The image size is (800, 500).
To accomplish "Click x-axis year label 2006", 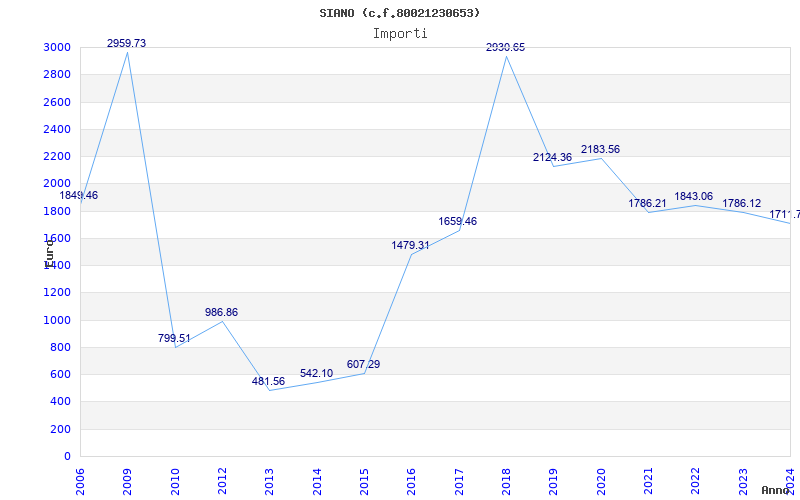I will [x=80, y=482].
